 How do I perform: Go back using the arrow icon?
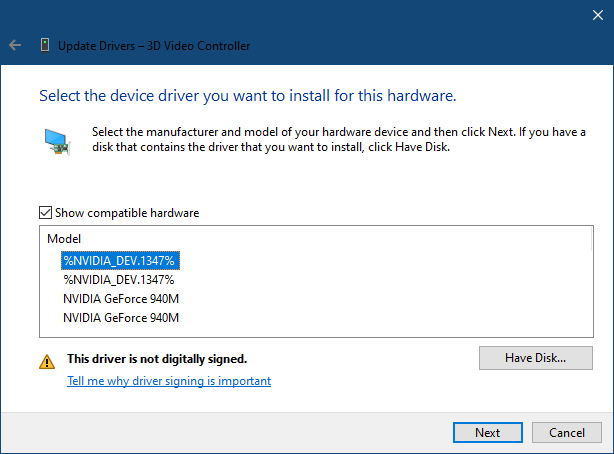pos(15,45)
